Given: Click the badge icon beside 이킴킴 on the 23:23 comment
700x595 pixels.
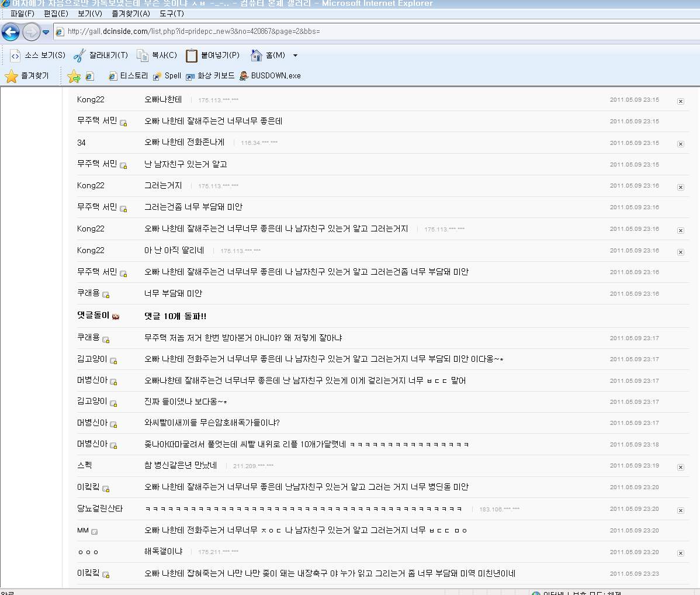Looking at the screenshot, I should [x=106, y=575].
